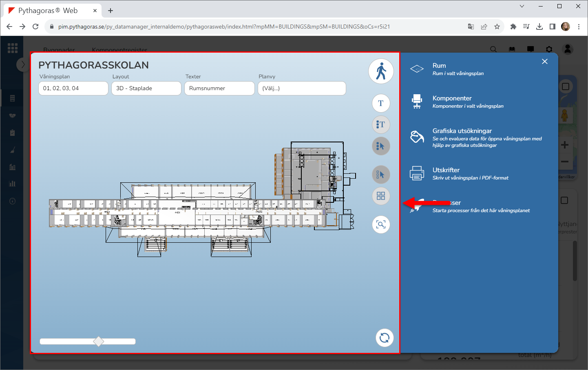Image resolution: width=588 pixels, height=370 pixels.
Task: Click the four-squares grid view button
Action: (x=381, y=196)
